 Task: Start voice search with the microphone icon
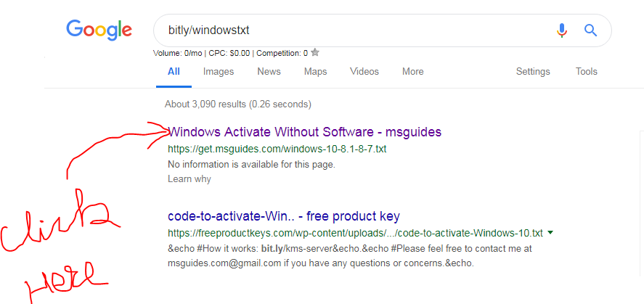561,30
